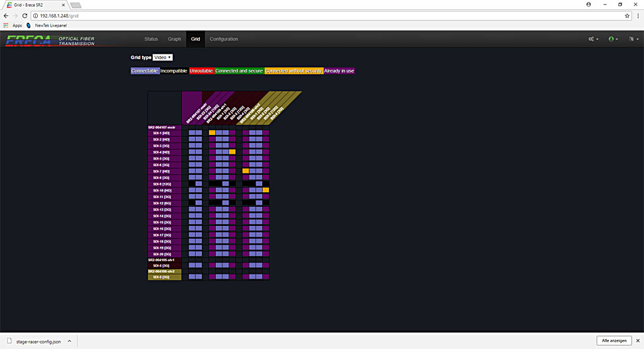Click the Ereca logo in the header
The width and height of the screenshot is (644, 349).
29,40
